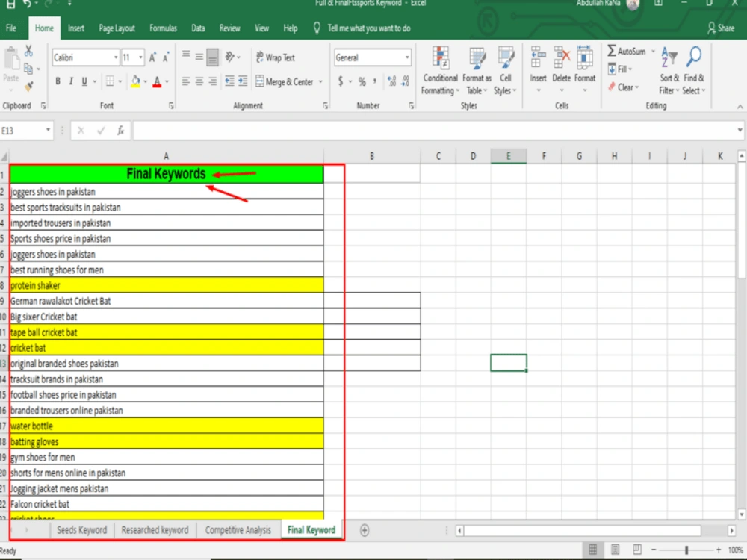The height and width of the screenshot is (560, 747).
Task: Open Format as Table gallery
Action: tap(477, 70)
